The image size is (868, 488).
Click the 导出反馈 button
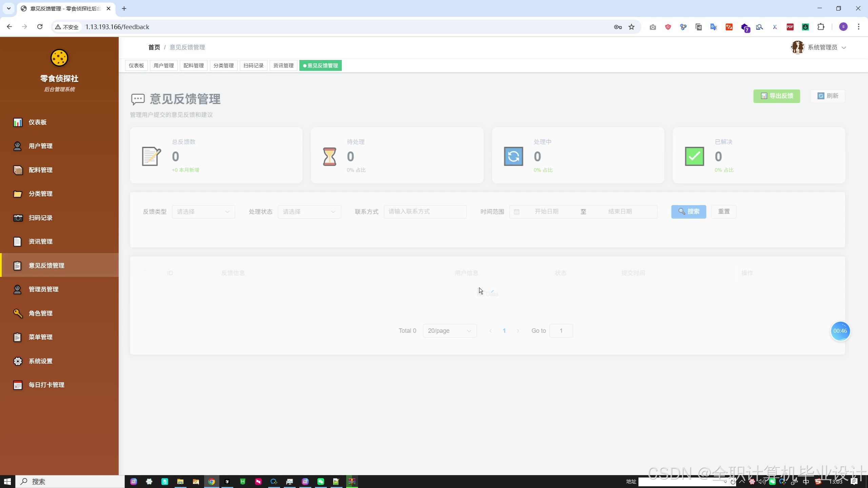[x=776, y=96]
